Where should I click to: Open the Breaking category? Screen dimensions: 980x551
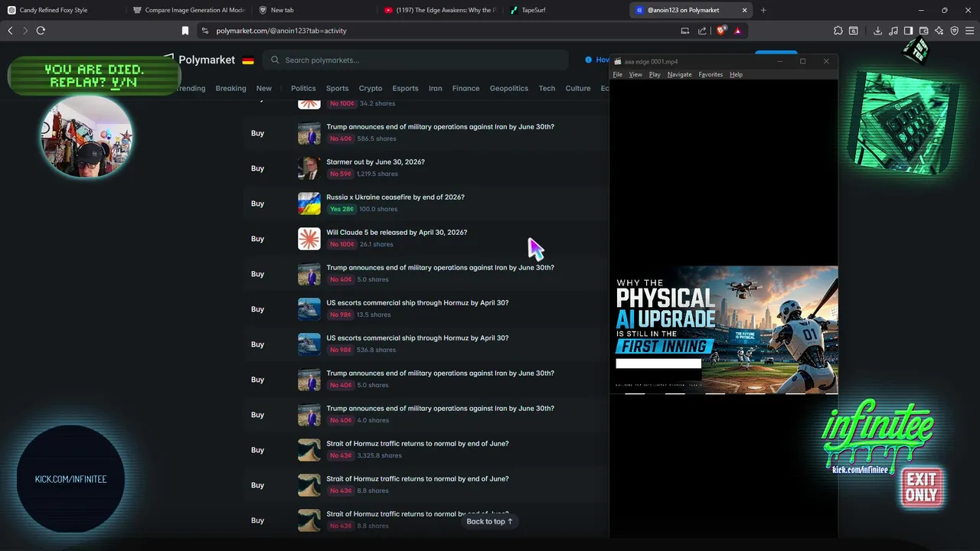tap(230, 88)
